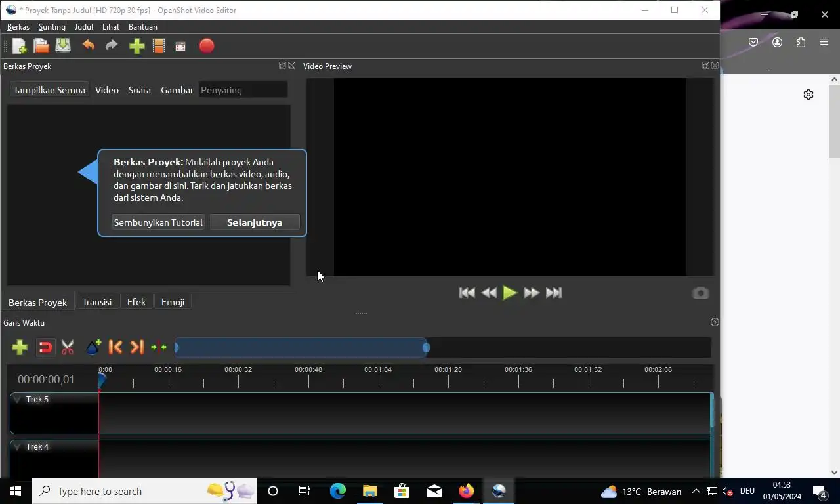Open the browser hamburger menu
The image size is (840, 504).
824,42
